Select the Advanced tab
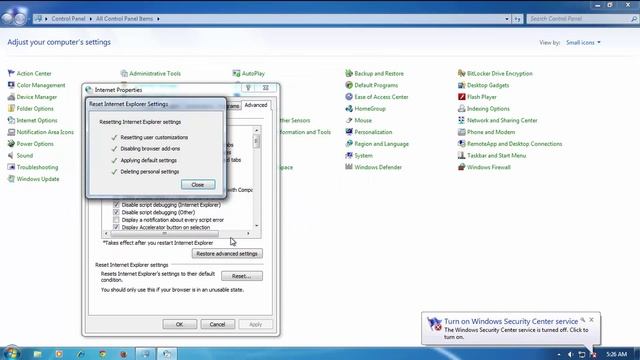The height and width of the screenshot is (360, 640). [x=256, y=105]
